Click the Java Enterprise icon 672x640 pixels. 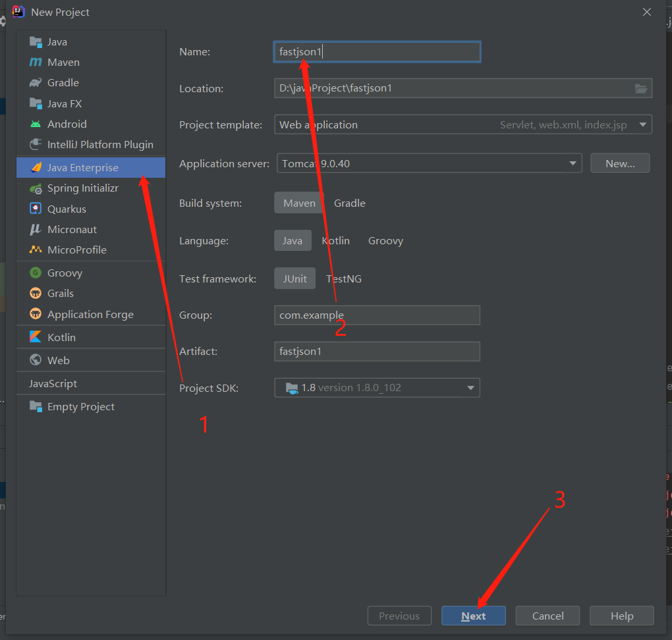coord(36,167)
